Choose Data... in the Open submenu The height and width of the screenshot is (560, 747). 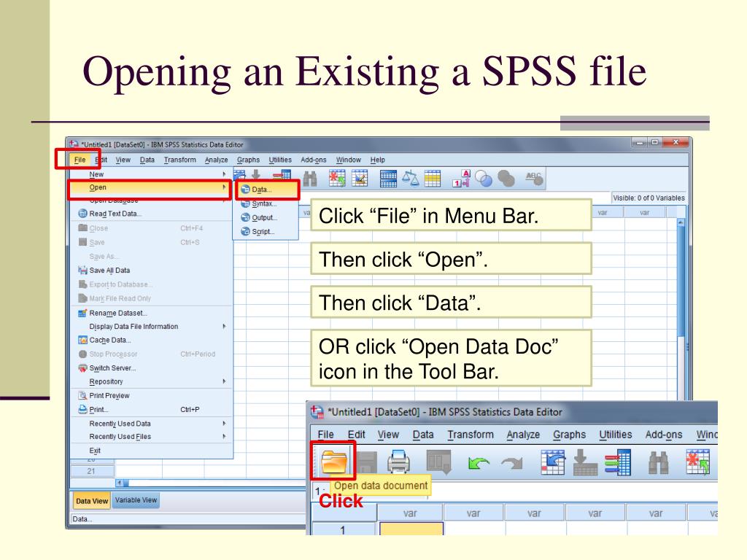tap(267, 190)
